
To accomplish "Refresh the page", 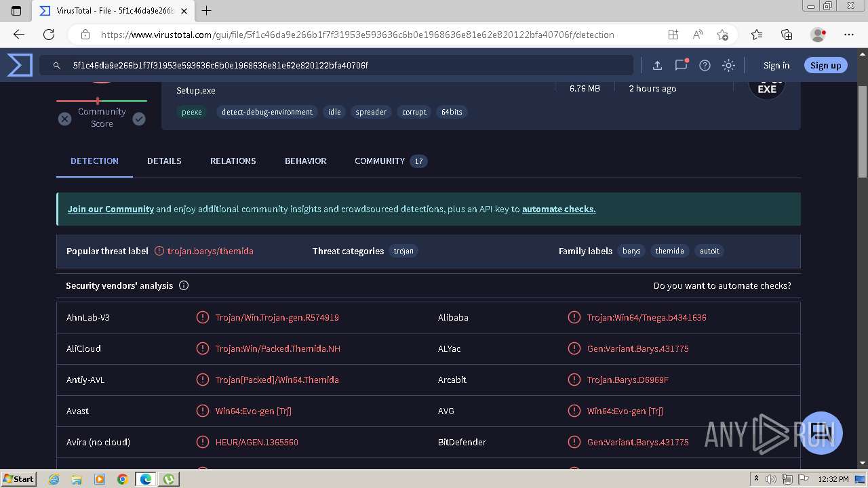I will click(x=49, y=35).
